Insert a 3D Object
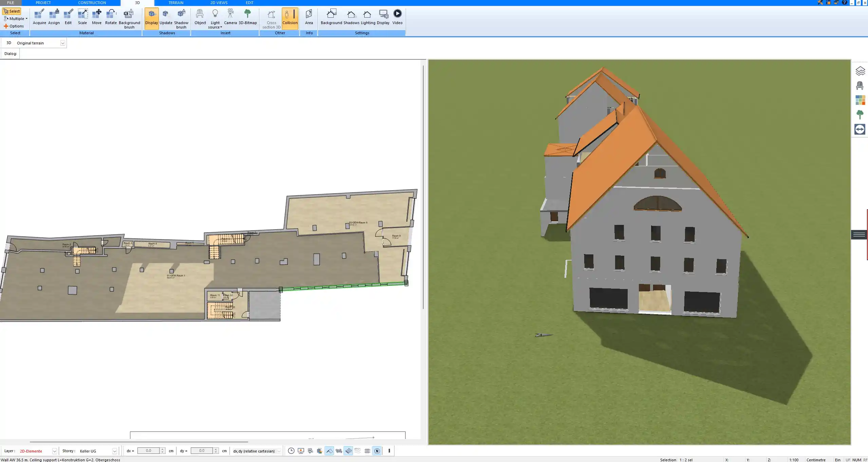This screenshot has width=868, height=462. [x=200, y=17]
